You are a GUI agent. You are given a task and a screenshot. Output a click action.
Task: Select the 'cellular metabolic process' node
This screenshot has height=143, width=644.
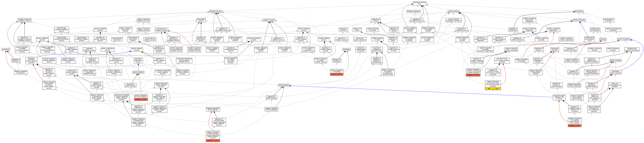[304, 30]
